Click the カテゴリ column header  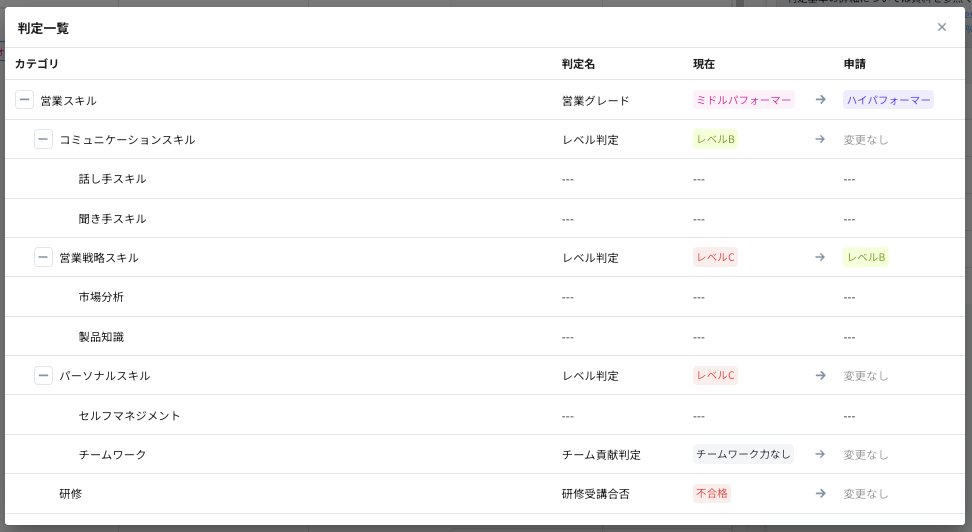pos(36,64)
